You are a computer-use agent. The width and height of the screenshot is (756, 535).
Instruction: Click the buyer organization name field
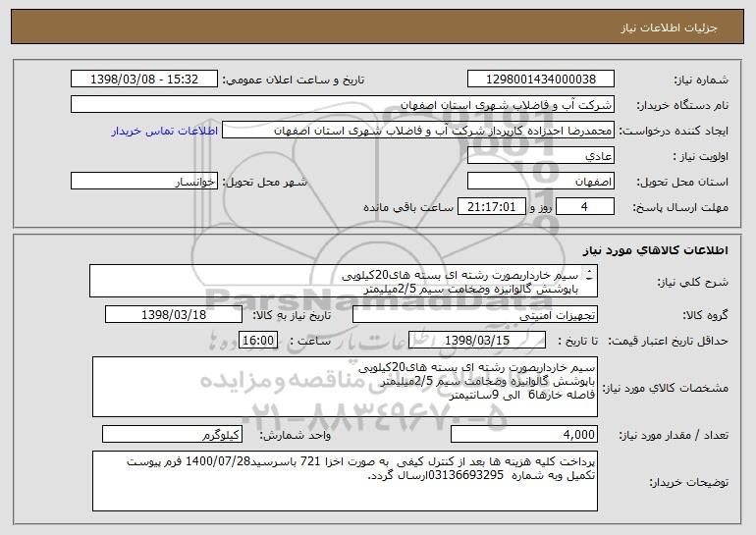tap(343, 105)
